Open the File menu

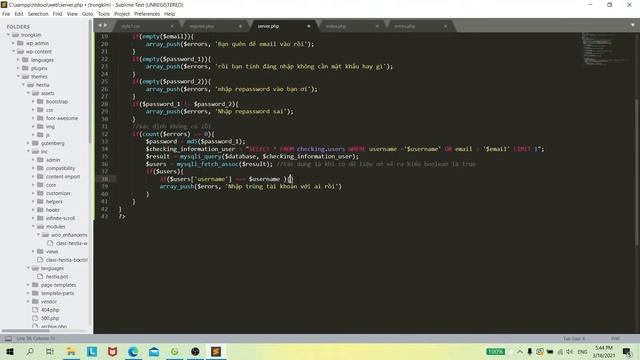coord(6,14)
